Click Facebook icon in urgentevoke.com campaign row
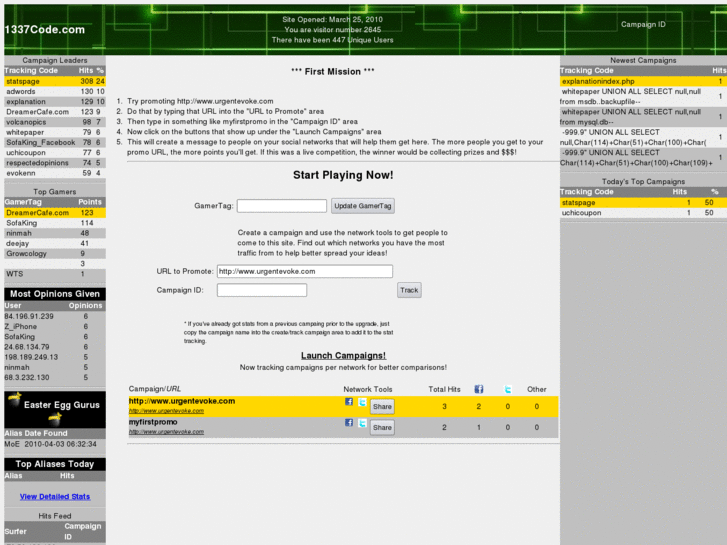This screenshot has width=727, height=545. point(349,402)
